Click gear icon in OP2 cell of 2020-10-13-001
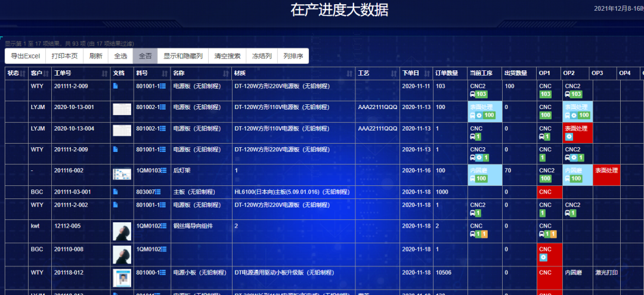Viewport: 644px width, 295px height. pos(574,115)
